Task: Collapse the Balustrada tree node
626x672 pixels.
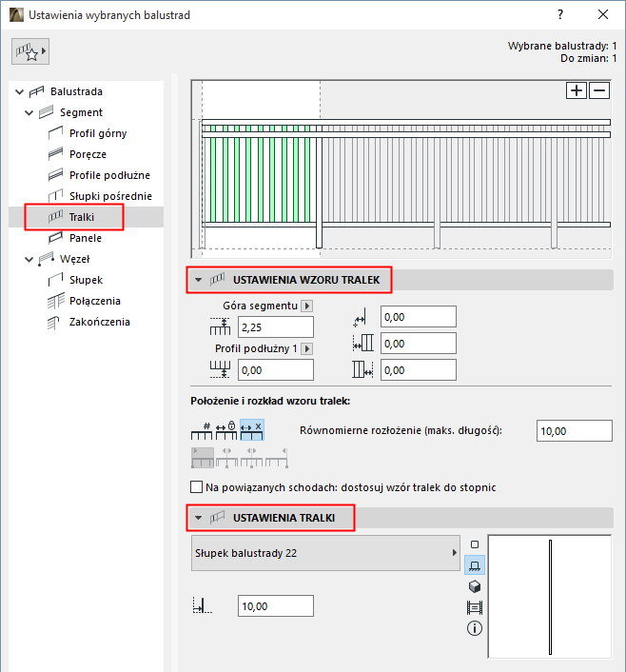Action: 19,91
